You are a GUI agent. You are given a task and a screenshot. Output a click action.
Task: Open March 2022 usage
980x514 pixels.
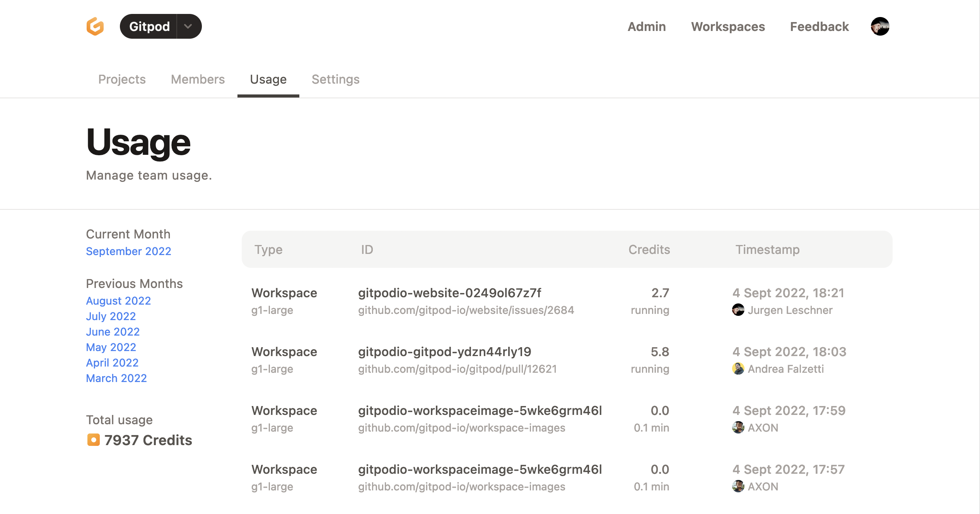click(116, 378)
